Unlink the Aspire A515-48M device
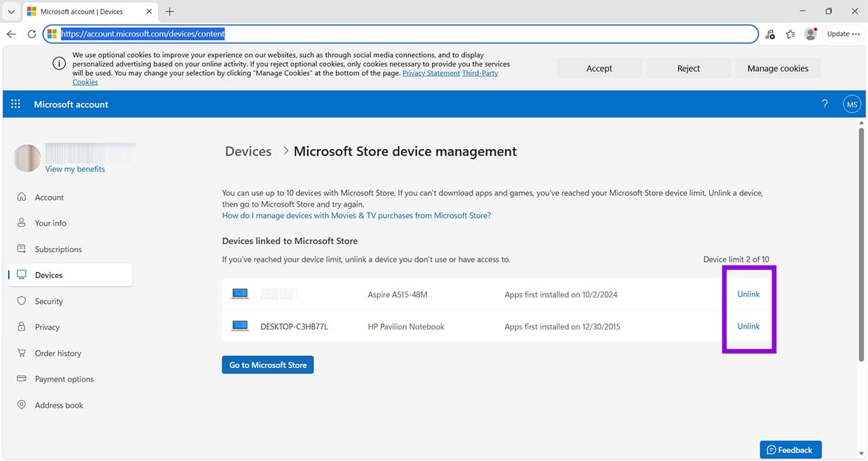The height and width of the screenshot is (461, 868). click(x=749, y=294)
